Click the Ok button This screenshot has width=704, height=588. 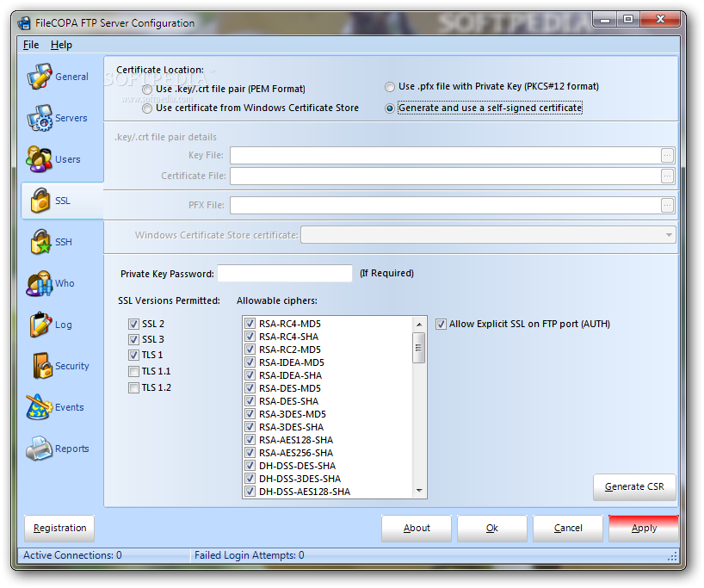coord(492,529)
